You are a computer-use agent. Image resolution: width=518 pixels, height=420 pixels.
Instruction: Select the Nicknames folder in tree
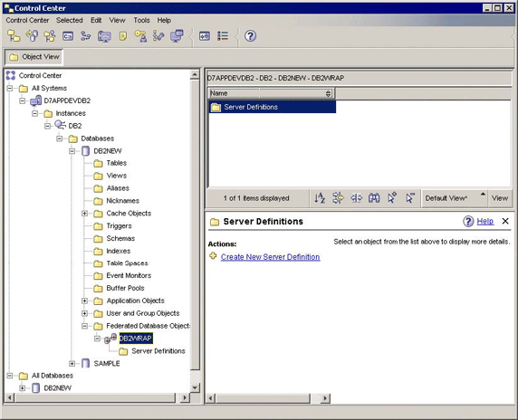pos(122,201)
